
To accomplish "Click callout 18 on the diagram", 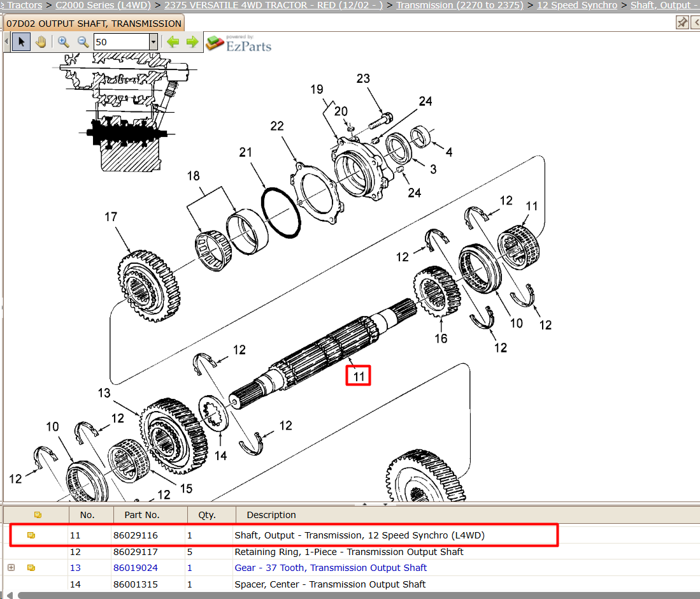I will pos(193,176).
